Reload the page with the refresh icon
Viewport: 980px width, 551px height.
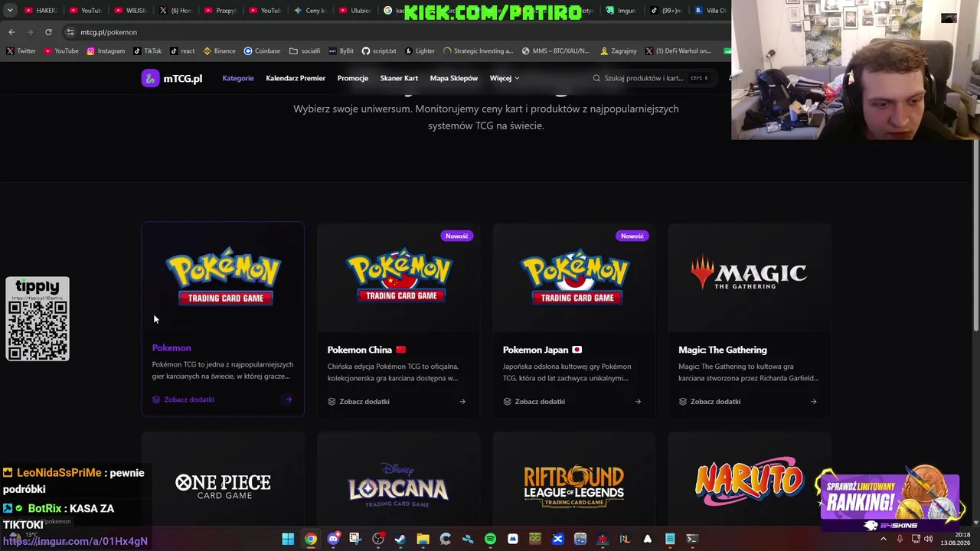[48, 32]
